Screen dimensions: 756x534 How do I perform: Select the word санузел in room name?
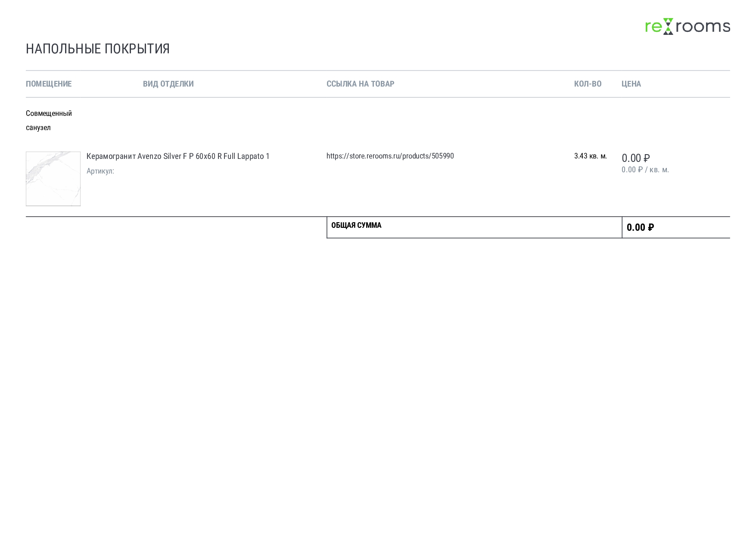pyautogui.click(x=38, y=127)
